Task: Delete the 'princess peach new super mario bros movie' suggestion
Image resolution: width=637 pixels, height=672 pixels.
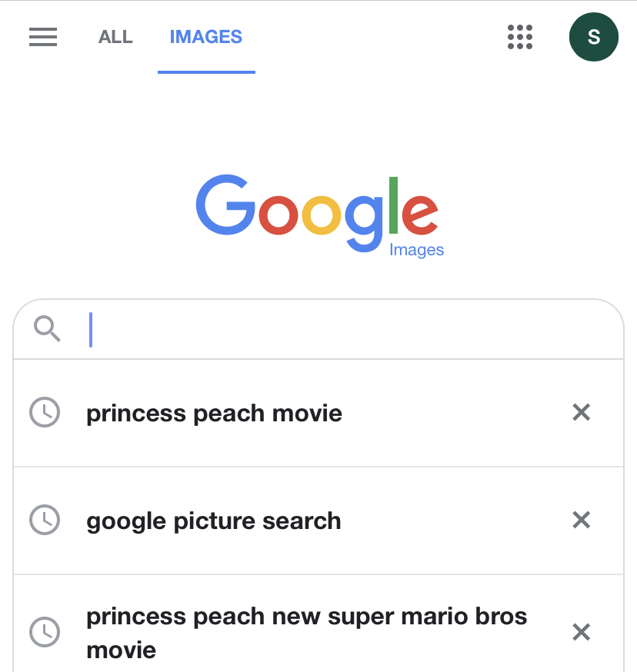Action: 582,632
